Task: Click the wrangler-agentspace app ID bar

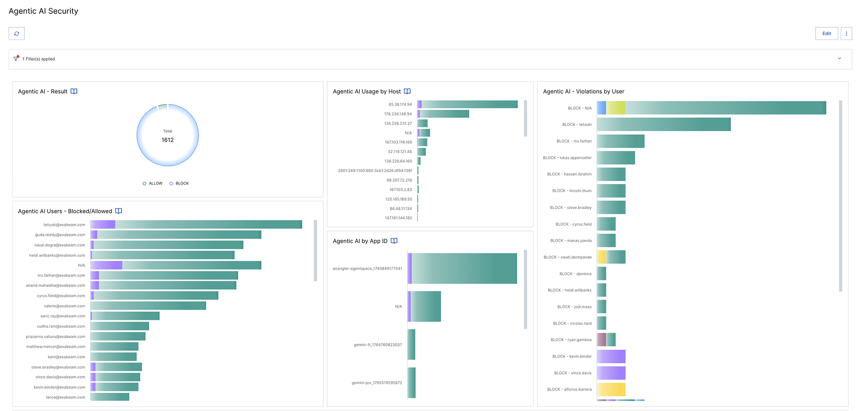Action: (x=462, y=268)
